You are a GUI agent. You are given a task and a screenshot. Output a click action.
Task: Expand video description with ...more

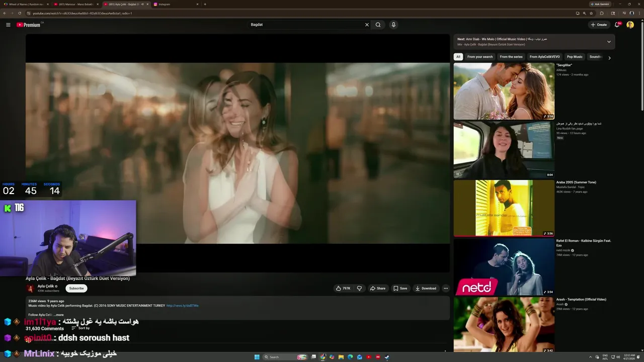click(58, 315)
